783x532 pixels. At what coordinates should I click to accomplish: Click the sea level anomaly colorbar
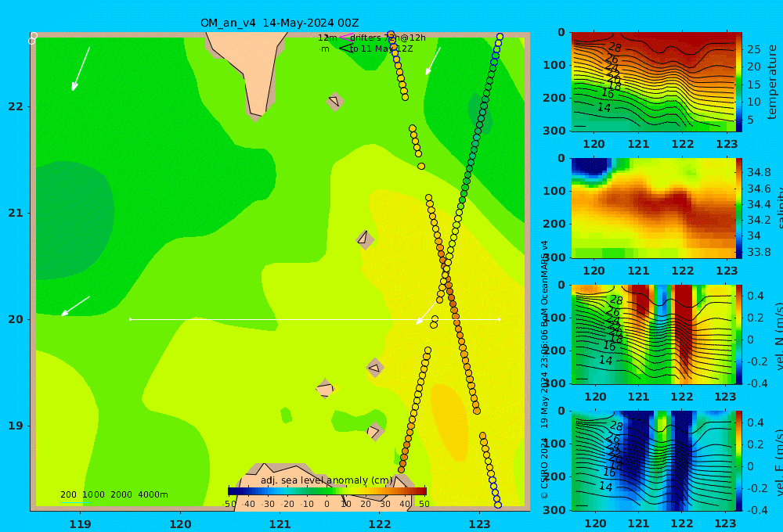coord(327,491)
